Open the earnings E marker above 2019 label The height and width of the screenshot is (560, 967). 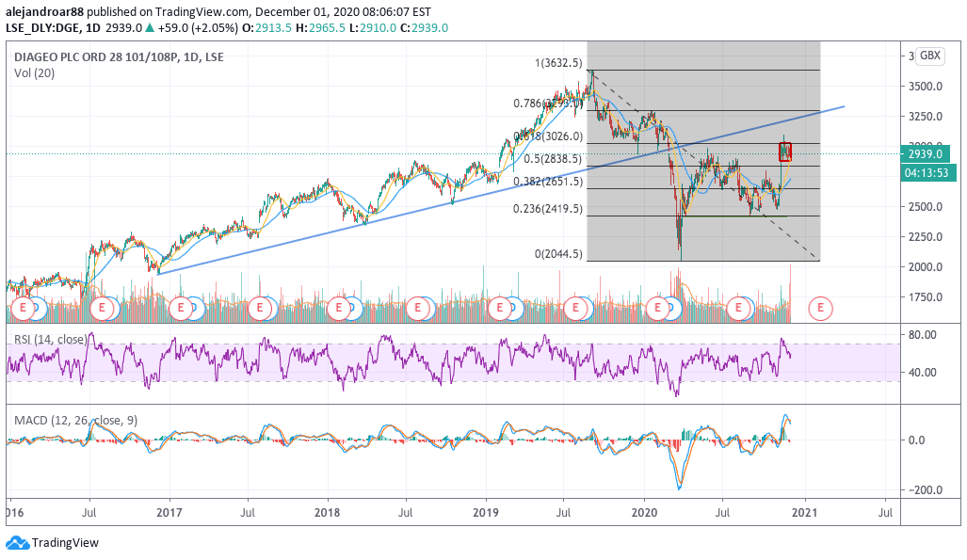[500, 308]
